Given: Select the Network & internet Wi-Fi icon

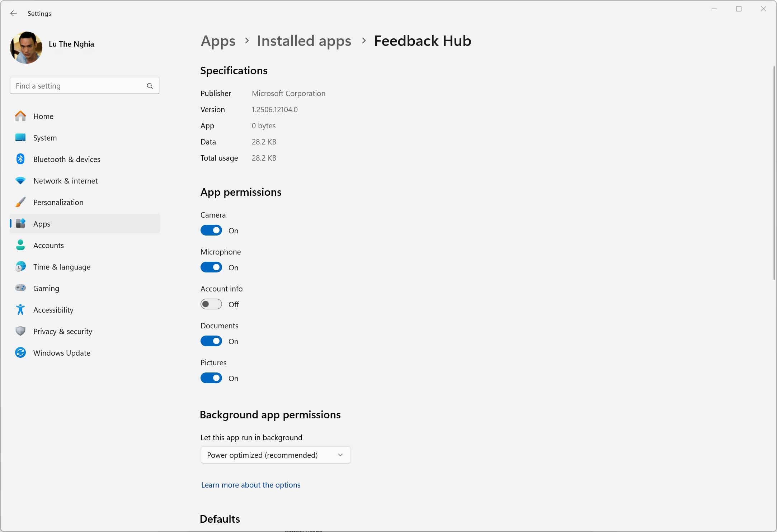Looking at the screenshot, I should 20,181.
